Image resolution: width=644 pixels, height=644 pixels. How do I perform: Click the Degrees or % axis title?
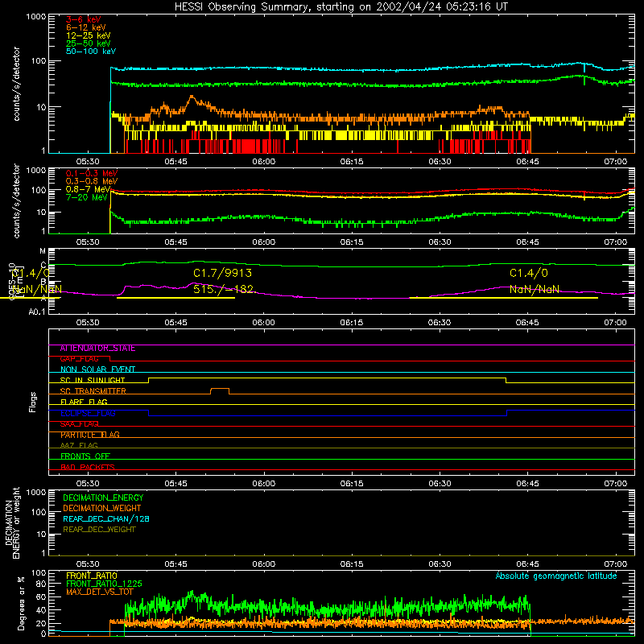tap(21, 603)
